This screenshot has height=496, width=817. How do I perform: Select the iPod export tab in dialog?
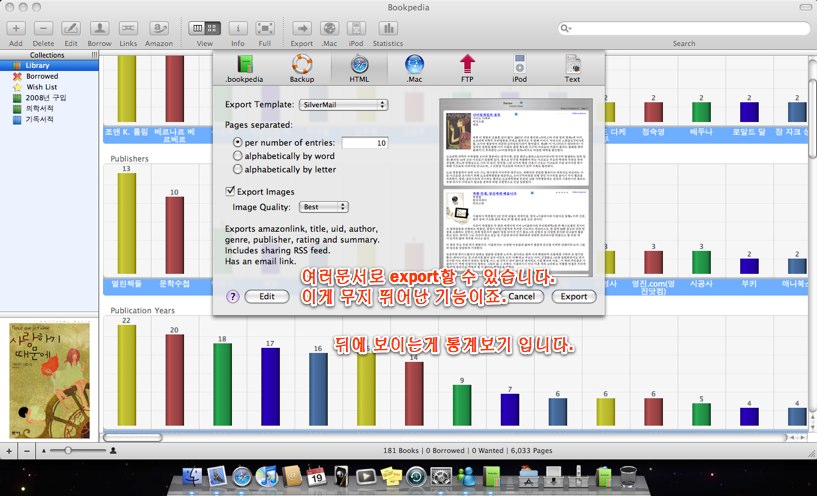(519, 68)
